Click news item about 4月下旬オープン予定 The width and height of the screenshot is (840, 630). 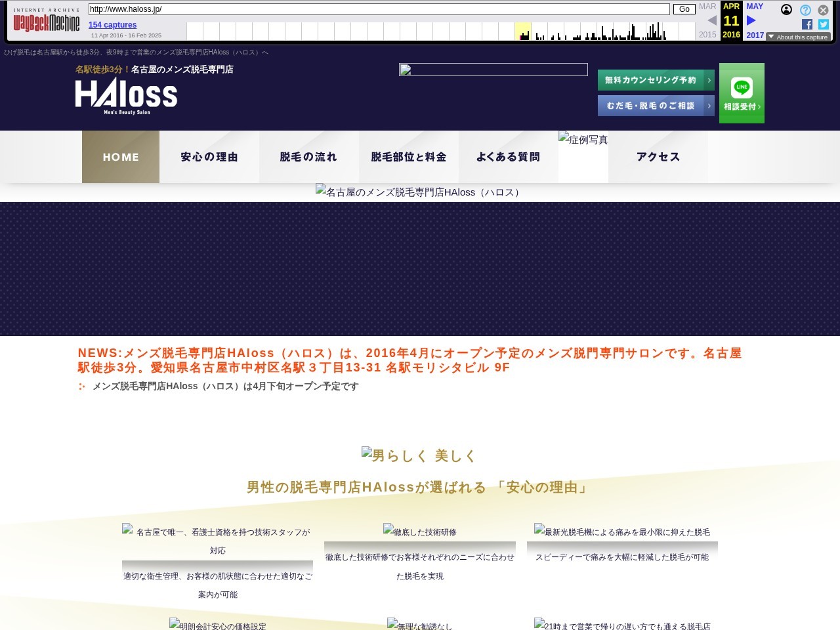coord(226,387)
